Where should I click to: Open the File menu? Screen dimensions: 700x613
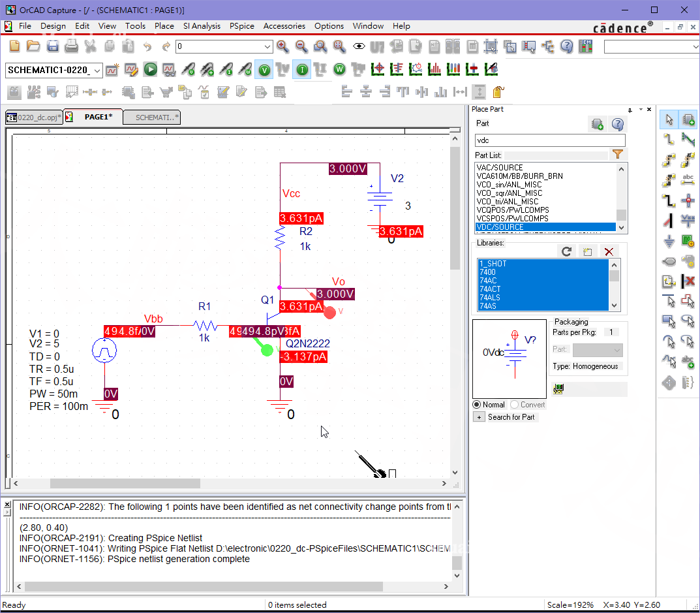(25, 26)
